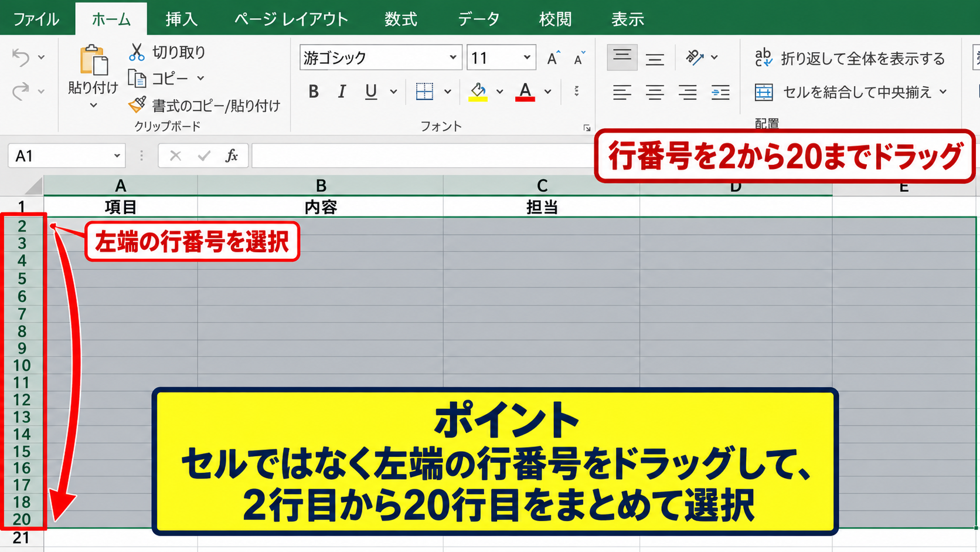Image resolution: width=980 pixels, height=552 pixels.
Task: Toggle Underline formatting
Action: pos(370,92)
